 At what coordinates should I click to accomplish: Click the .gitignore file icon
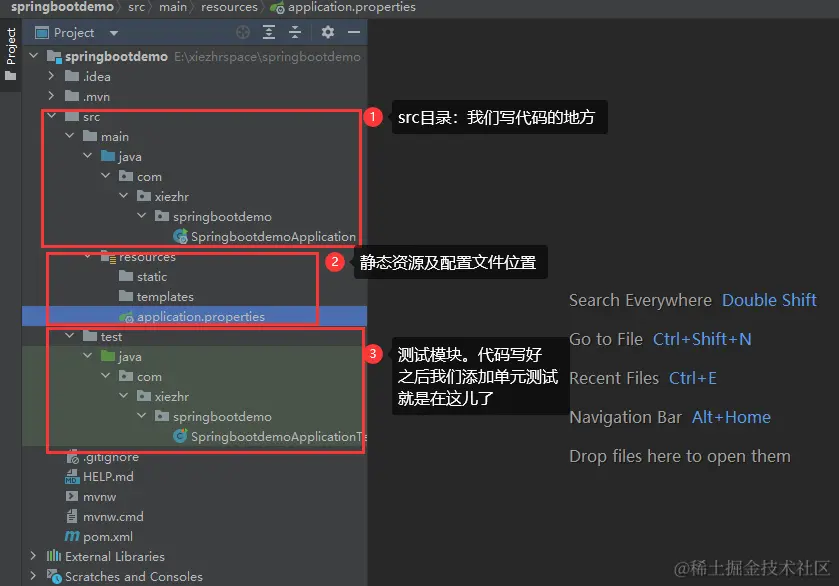pyautogui.click(x=72, y=457)
